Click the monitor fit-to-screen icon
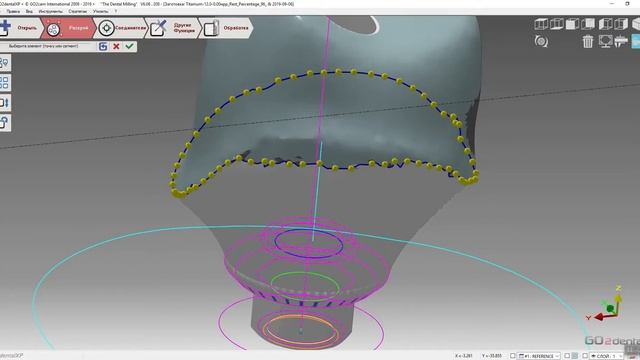 pyautogui.click(x=605, y=41)
